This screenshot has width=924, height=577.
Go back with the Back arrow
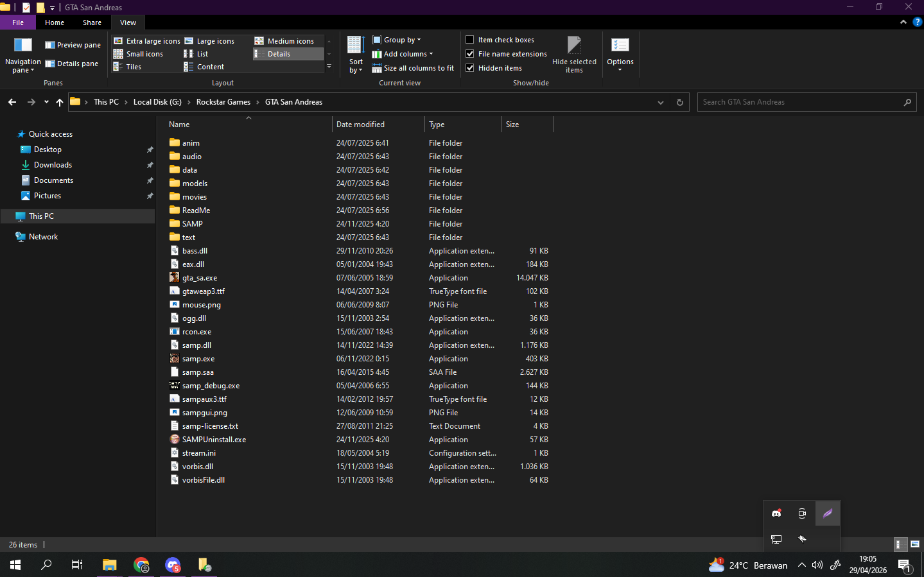click(x=12, y=102)
